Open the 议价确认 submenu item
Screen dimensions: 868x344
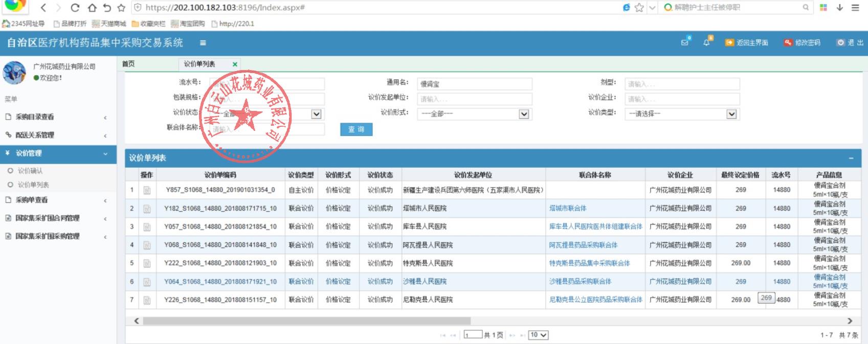click(x=30, y=171)
